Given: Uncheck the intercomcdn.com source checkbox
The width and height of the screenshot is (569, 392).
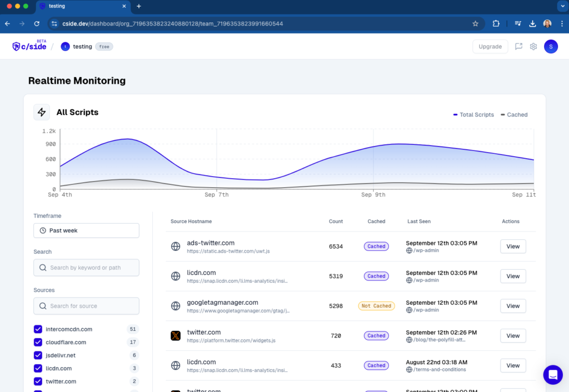Looking at the screenshot, I should click(38, 329).
